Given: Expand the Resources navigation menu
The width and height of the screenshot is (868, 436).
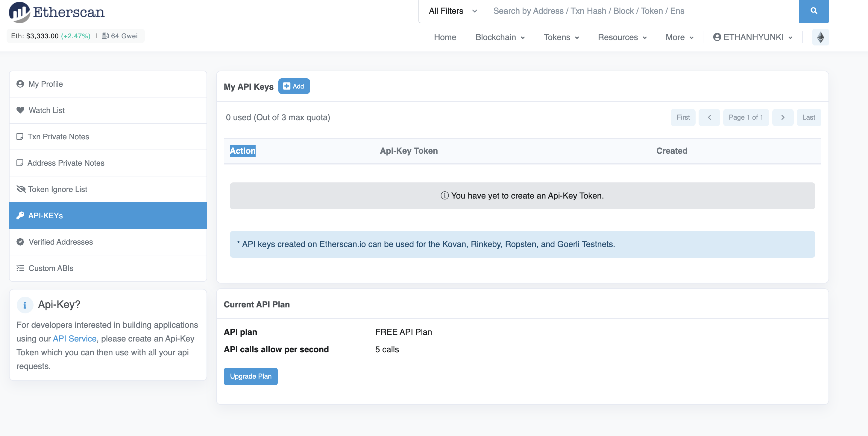Looking at the screenshot, I should click(622, 37).
